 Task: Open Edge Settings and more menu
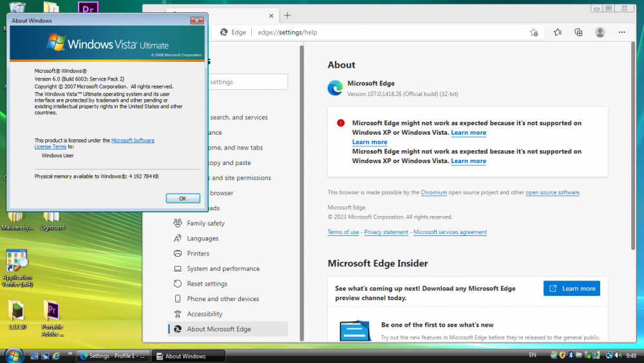point(621,32)
